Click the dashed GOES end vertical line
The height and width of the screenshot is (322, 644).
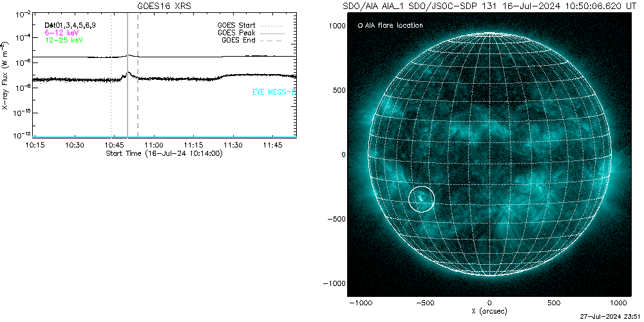pyautogui.click(x=138, y=75)
